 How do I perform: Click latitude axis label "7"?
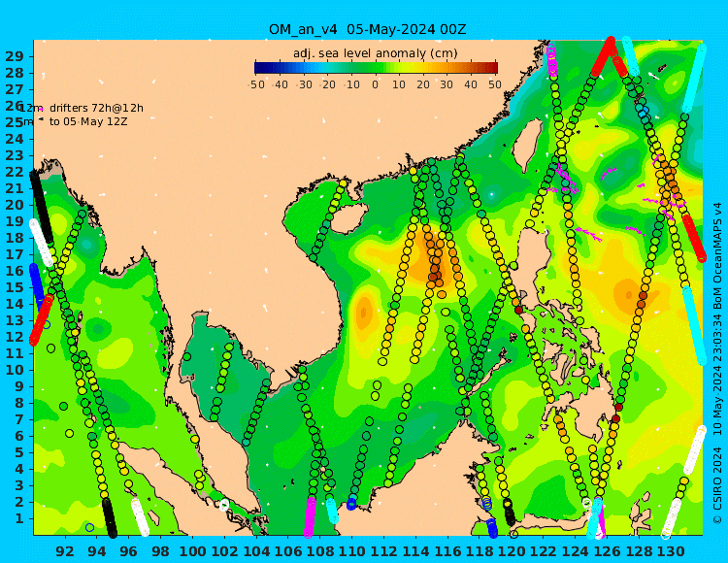click(18, 419)
